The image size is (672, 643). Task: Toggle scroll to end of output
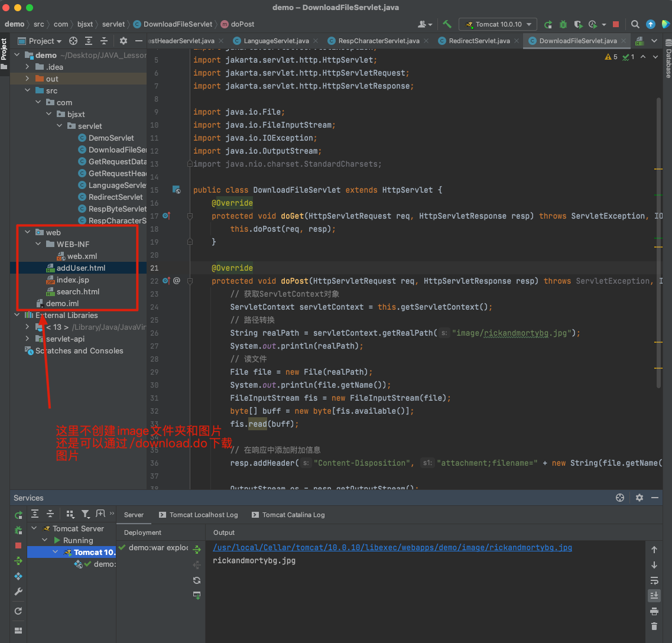tap(654, 595)
